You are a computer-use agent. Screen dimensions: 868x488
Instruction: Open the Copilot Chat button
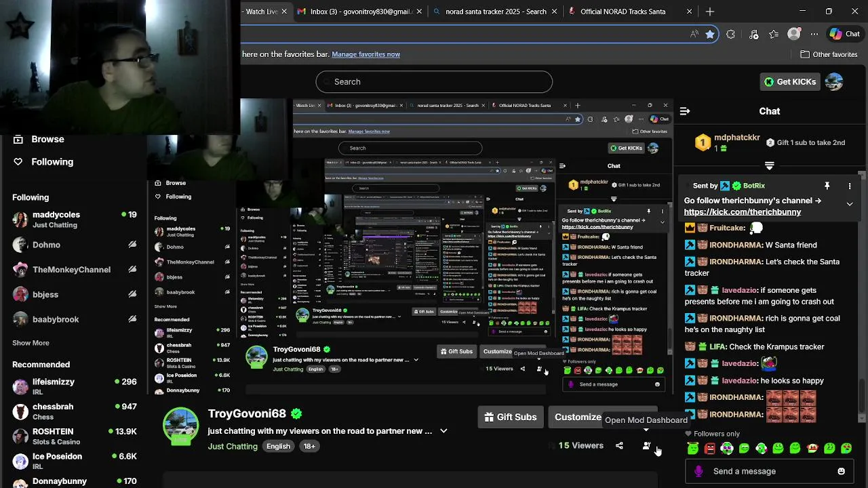pyautogui.click(x=845, y=34)
